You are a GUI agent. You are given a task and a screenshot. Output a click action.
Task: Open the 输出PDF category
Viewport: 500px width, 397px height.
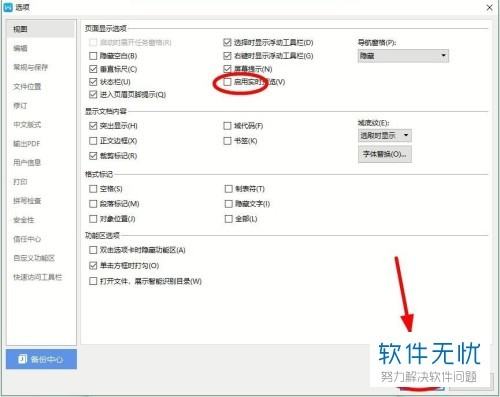coord(27,143)
